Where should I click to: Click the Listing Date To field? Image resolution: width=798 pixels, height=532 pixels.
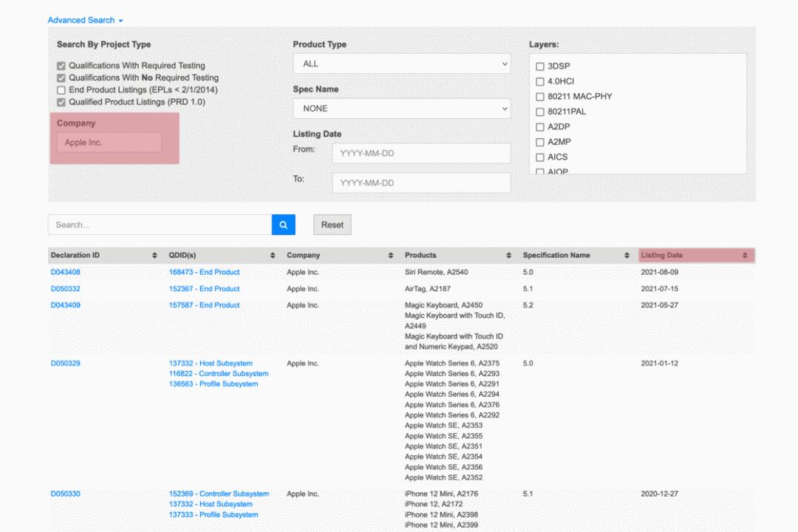pyautogui.click(x=421, y=183)
